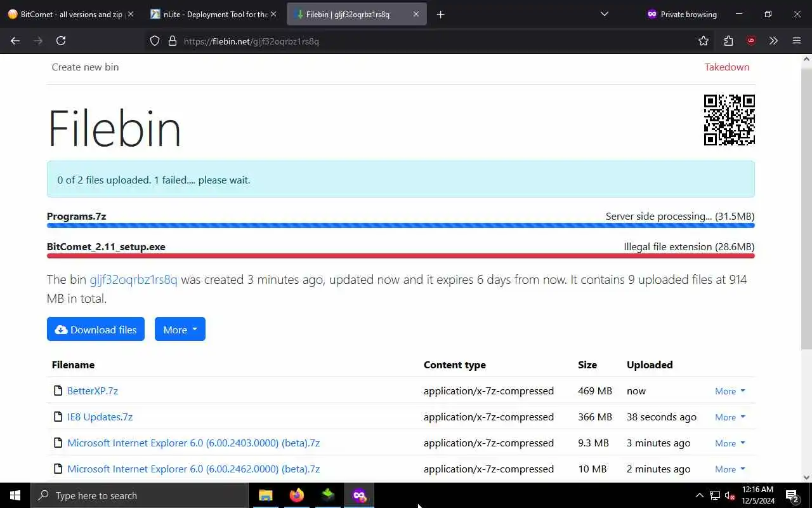Viewport: 812px width, 508px height.
Task: Open Firefox from the taskbar
Action: 297,495
